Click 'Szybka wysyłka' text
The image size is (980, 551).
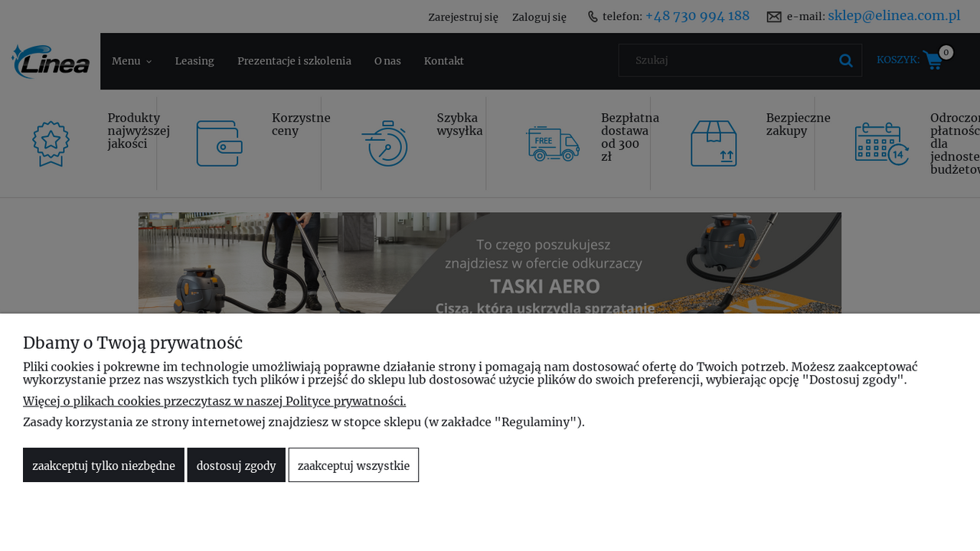(459, 124)
